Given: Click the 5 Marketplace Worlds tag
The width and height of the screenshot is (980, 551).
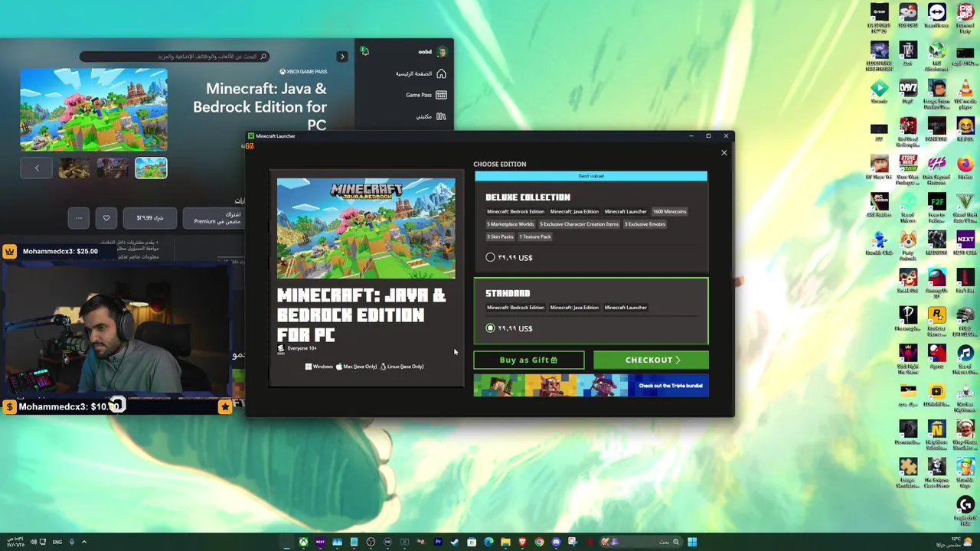Looking at the screenshot, I should 511,224.
